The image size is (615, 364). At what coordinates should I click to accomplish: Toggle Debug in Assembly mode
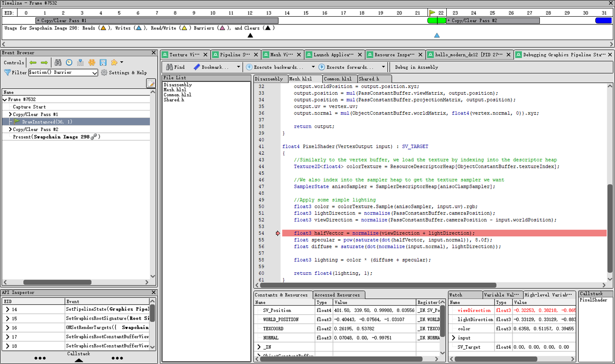tap(416, 67)
